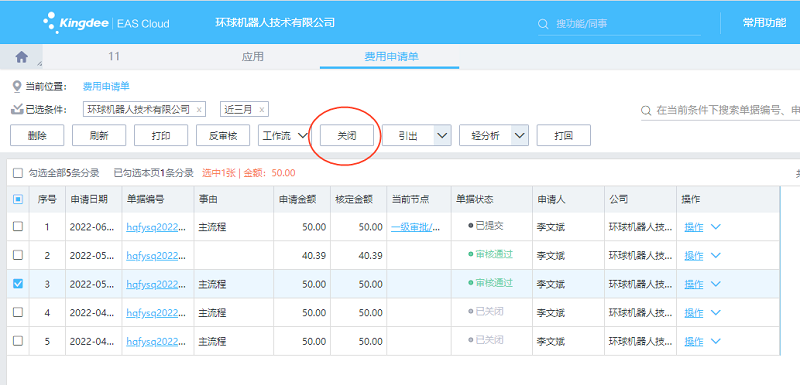Go to the home icon tab
Image resolution: width=800 pixels, height=385 pixels.
point(21,57)
